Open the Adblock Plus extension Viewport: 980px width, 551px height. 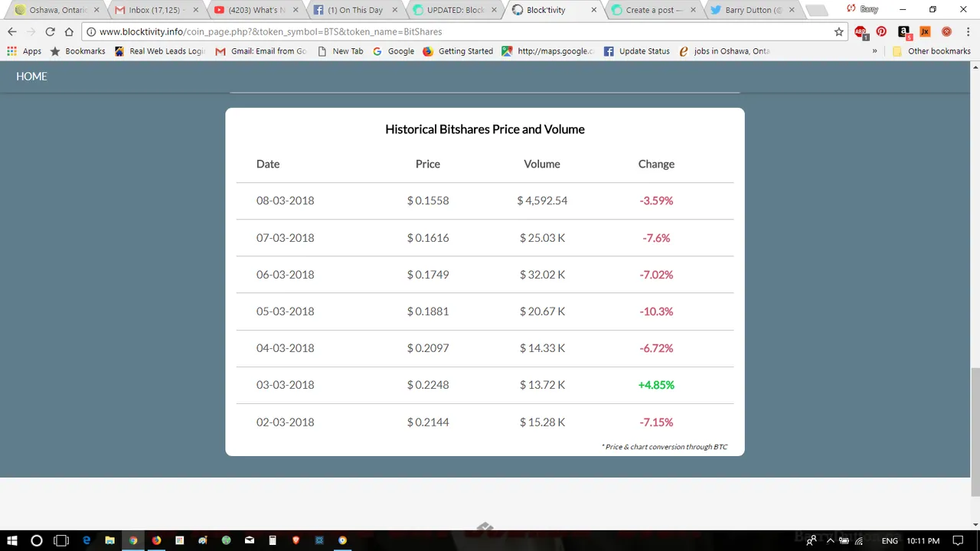coord(861,32)
